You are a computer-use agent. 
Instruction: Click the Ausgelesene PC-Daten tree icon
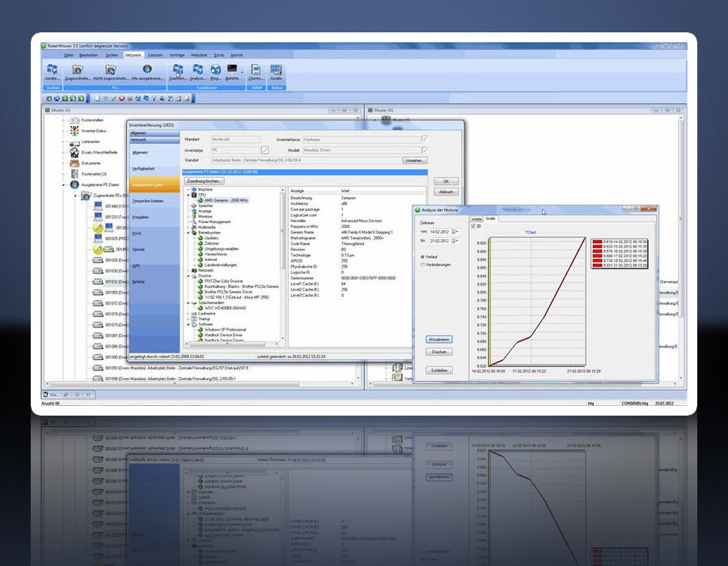[x=74, y=184]
